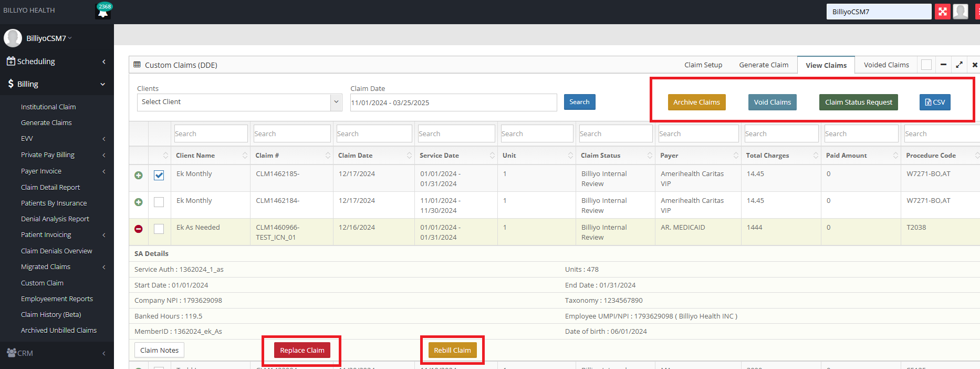Open Claim History (Beta) in sidebar
The width and height of the screenshot is (980, 369).
(x=51, y=314)
